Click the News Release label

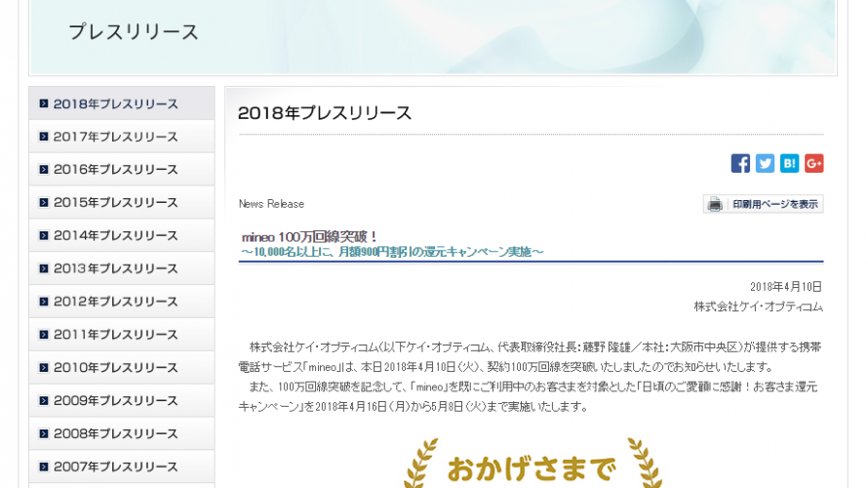coord(271,204)
